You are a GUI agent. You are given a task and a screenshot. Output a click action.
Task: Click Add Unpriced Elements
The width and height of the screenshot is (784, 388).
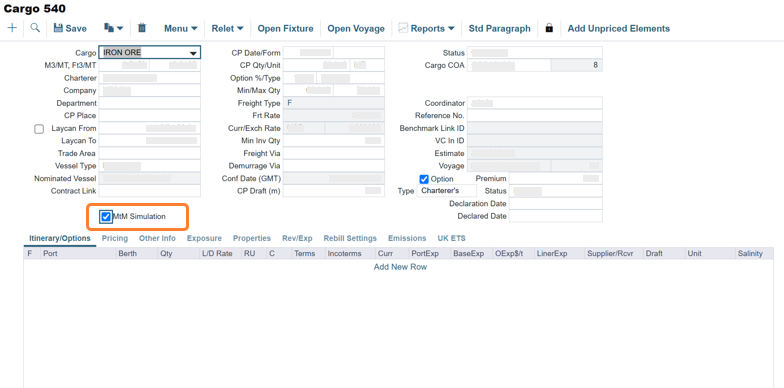(x=618, y=28)
